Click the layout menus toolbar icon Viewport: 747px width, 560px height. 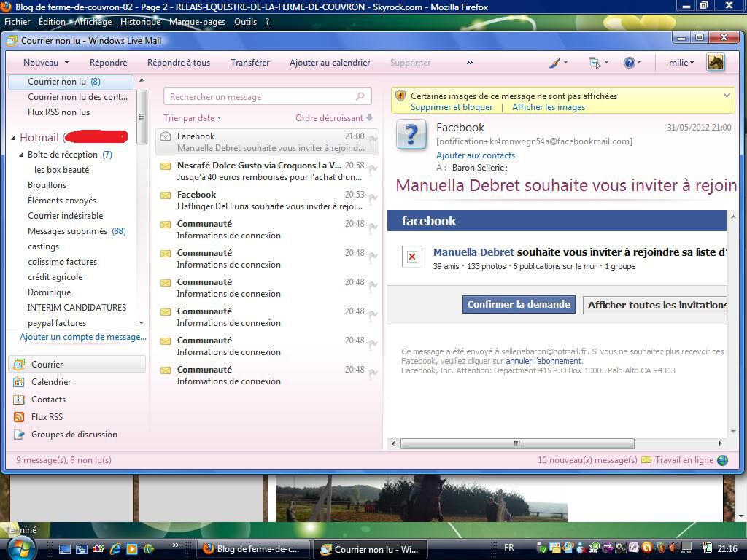[595, 63]
